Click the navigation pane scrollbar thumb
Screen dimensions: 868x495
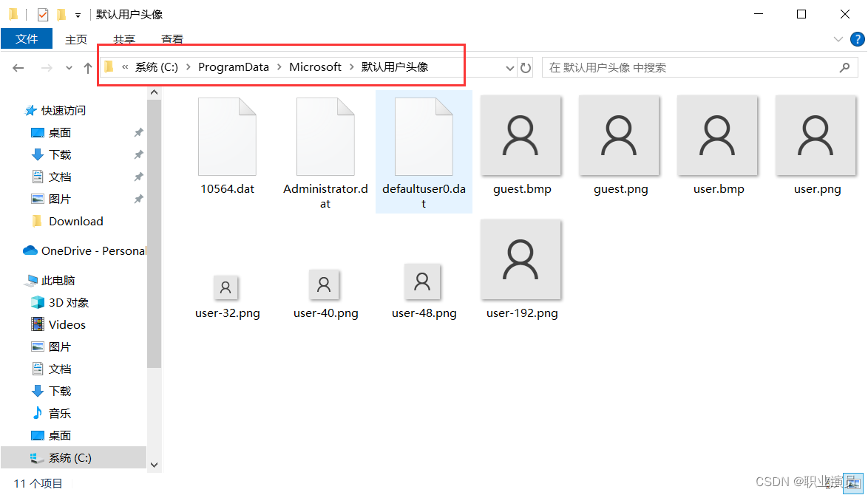coord(155,233)
